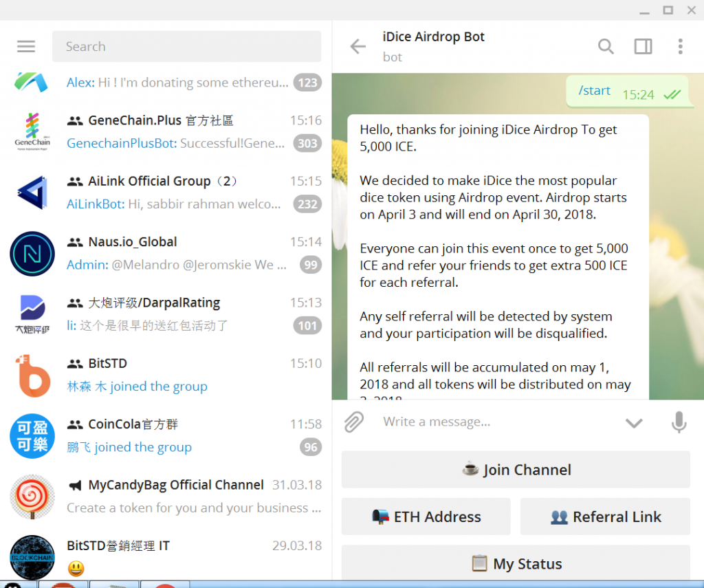Click the GenechainPlusBot message preview
Screen dimensions: 704x588
175,143
